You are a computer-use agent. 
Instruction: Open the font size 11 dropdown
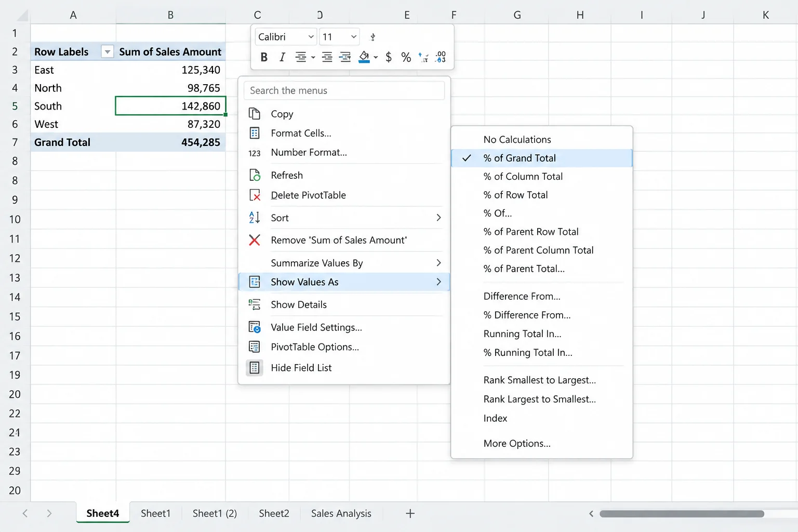[354, 37]
